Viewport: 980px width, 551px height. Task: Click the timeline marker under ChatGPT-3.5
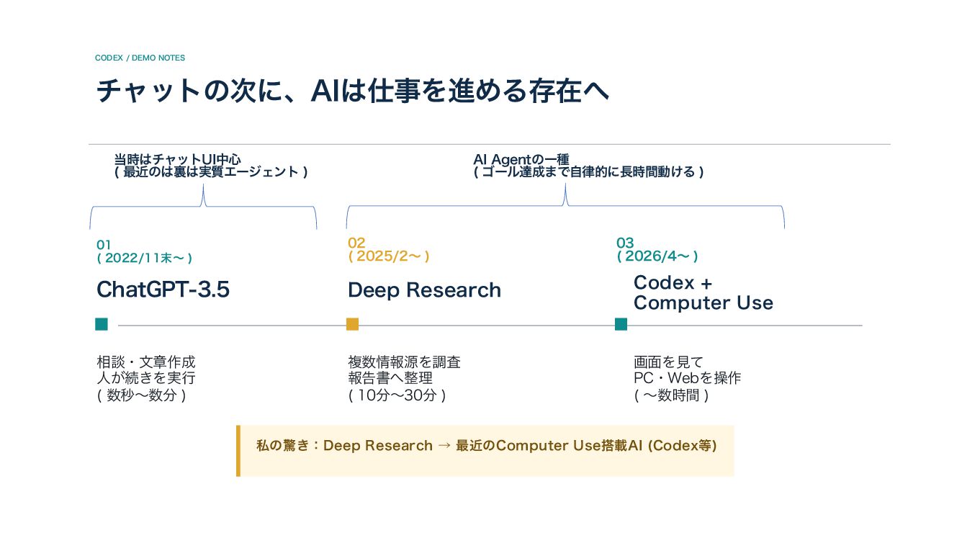point(102,324)
